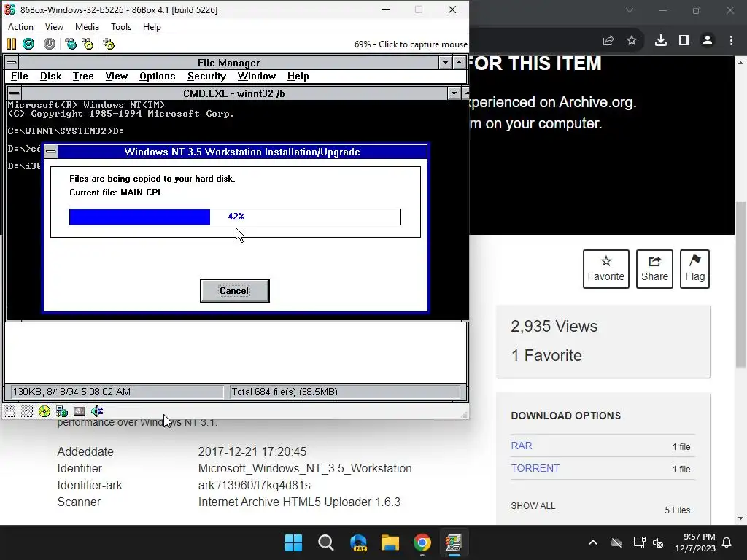The width and height of the screenshot is (747, 560).
Task: Open the NT Installation dialog control-menu box
Action: tap(51, 152)
